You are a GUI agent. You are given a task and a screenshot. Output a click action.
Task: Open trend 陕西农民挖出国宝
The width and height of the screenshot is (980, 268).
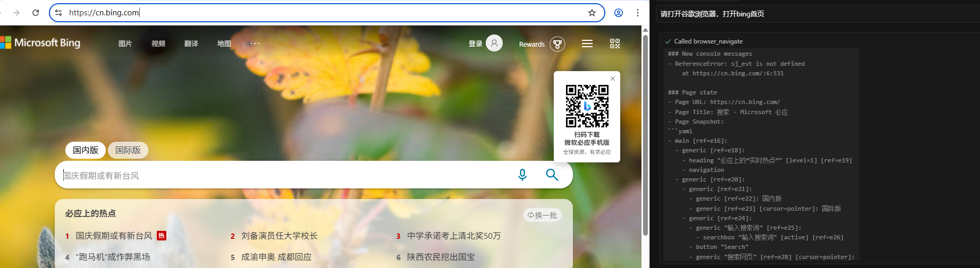click(x=441, y=257)
